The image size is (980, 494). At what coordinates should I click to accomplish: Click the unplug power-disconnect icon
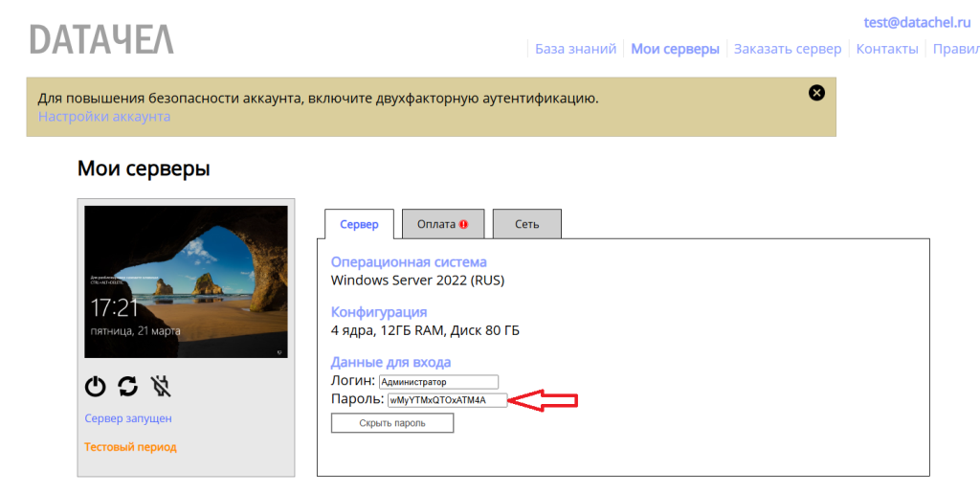pyautogui.click(x=161, y=386)
